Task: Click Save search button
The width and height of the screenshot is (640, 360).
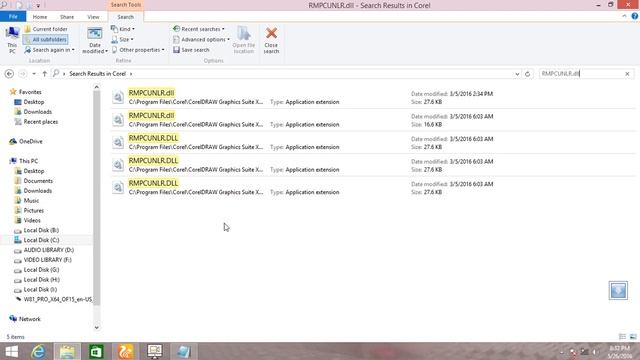Action: [x=191, y=50]
